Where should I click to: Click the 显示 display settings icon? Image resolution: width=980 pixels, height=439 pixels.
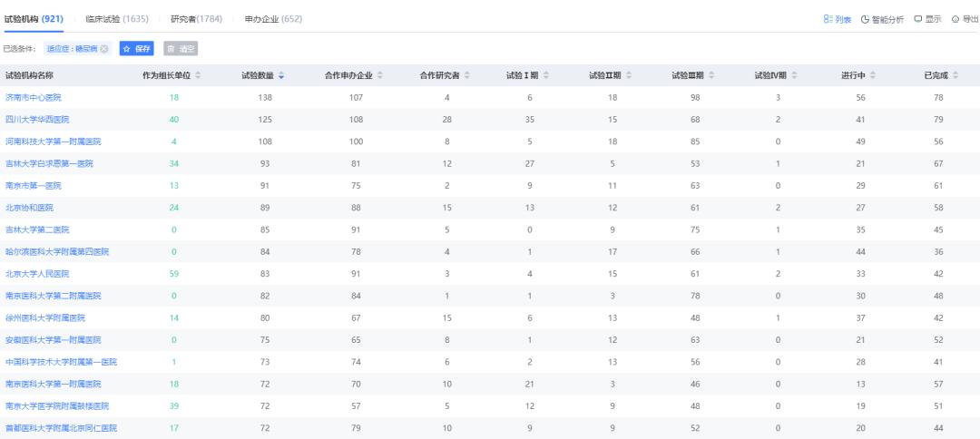click(x=927, y=19)
